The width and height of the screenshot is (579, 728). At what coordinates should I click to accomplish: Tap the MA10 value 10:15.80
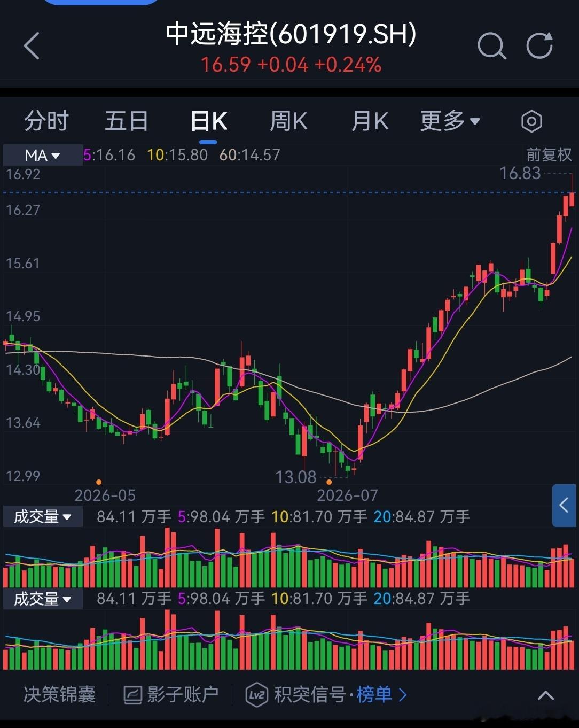177,155
